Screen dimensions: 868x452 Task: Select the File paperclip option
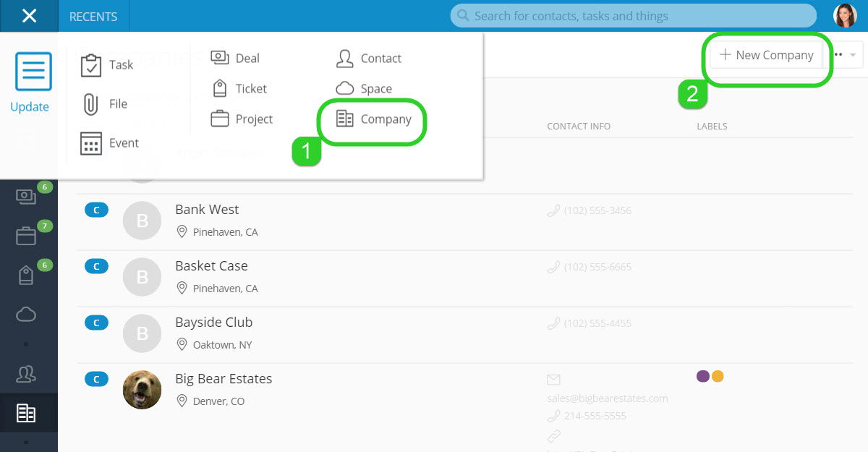[105, 104]
